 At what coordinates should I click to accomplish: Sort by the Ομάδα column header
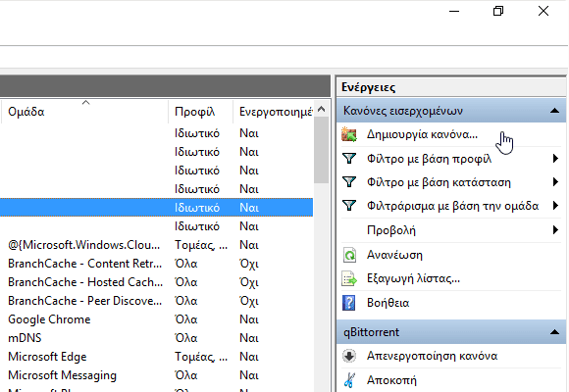pos(85,112)
